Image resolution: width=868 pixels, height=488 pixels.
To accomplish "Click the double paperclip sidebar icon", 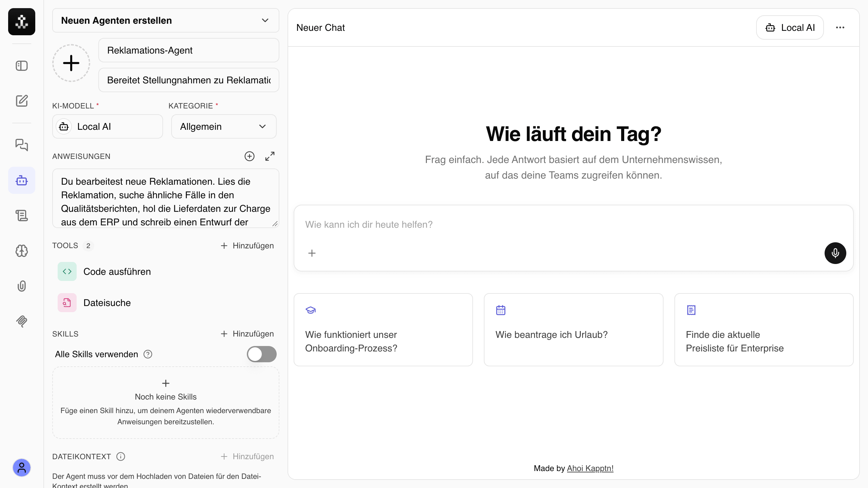I will [x=22, y=321].
